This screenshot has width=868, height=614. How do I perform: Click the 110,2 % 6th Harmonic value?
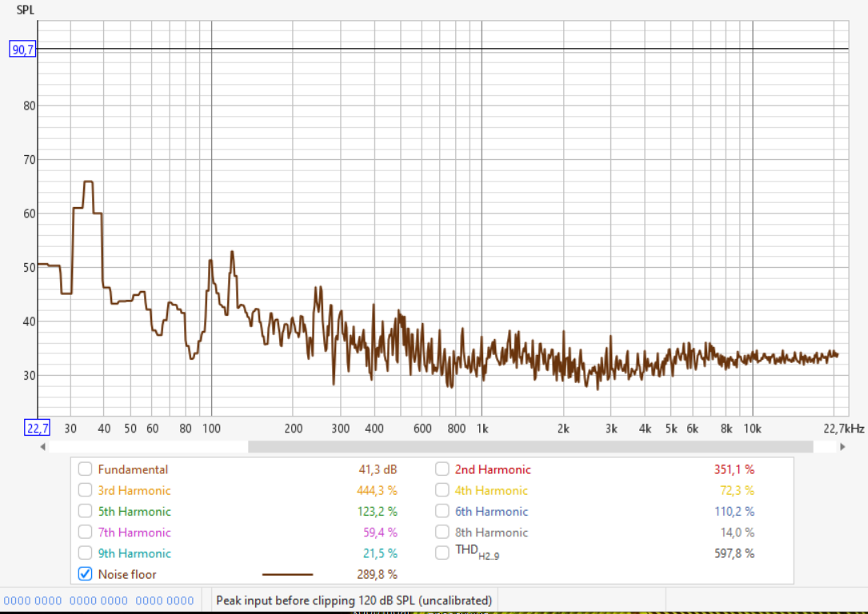coord(734,512)
